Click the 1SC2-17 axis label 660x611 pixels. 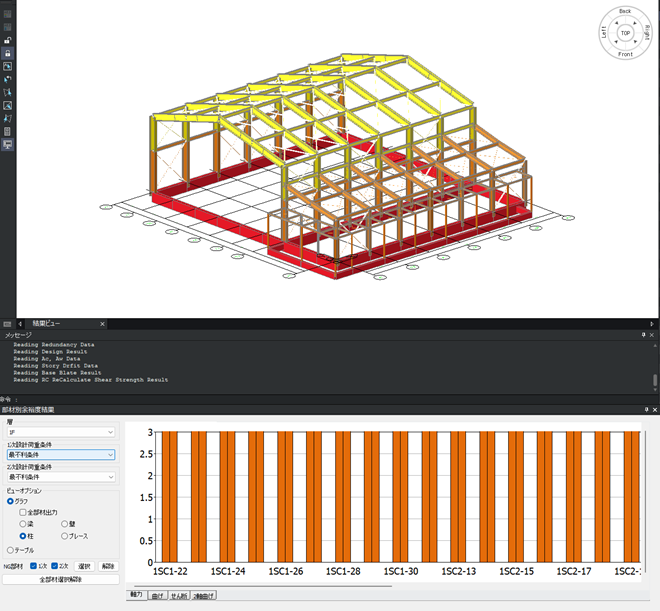[574, 571]
